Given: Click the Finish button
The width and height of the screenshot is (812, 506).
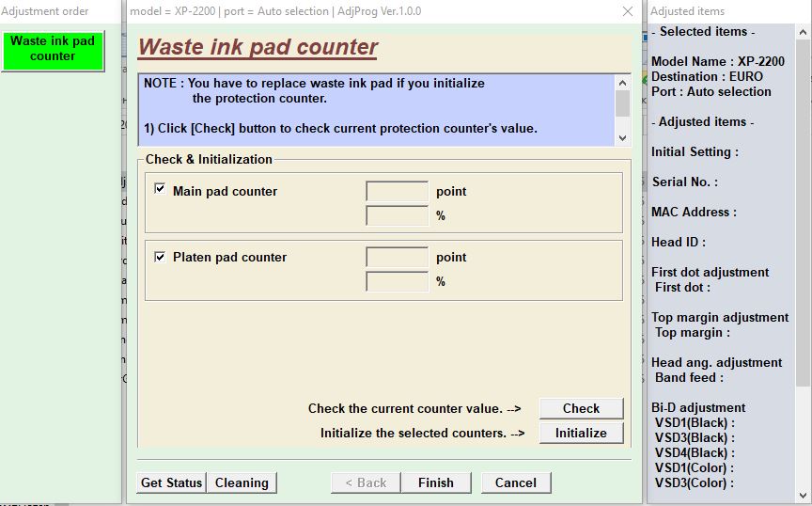Looking at the screenshot, I should pyautogui.click(x=435, y=482).
